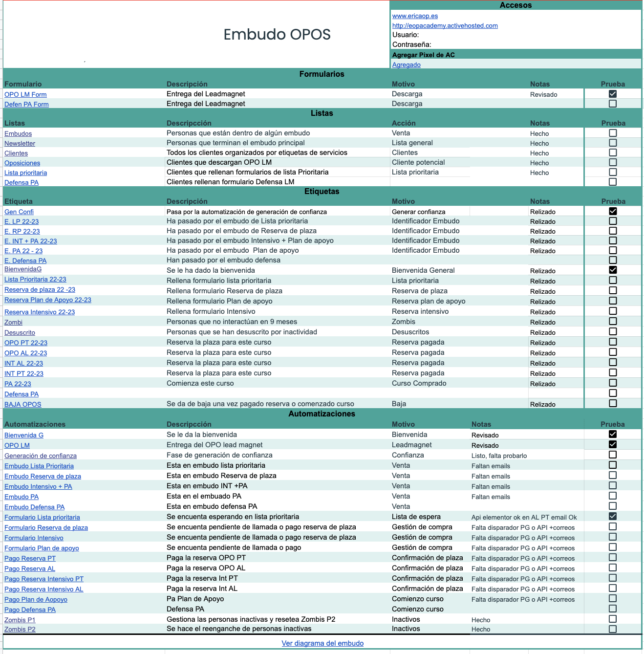Open the Clientes list link
644x654 pixels.
coord(16,153)
